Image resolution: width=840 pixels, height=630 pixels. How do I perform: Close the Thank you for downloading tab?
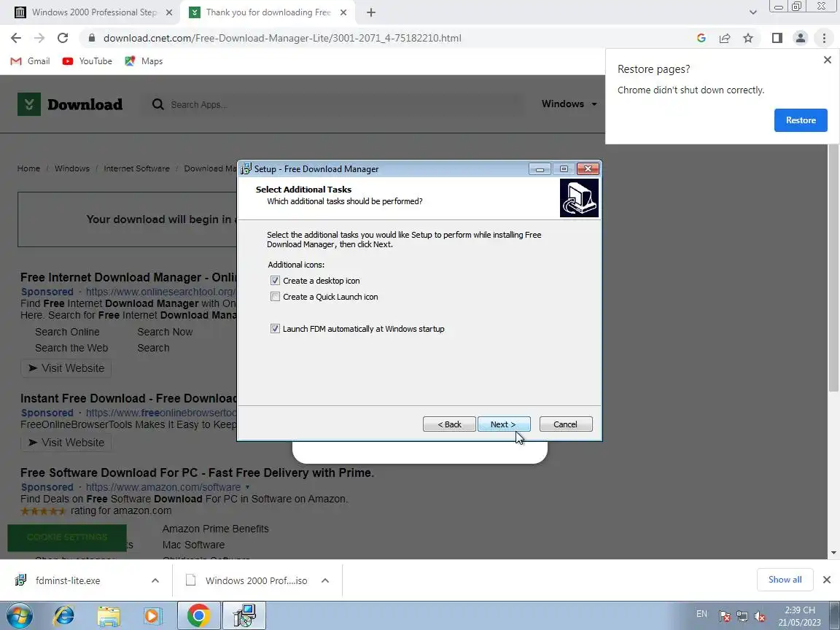pyautogui.click(x=343, y=12)
